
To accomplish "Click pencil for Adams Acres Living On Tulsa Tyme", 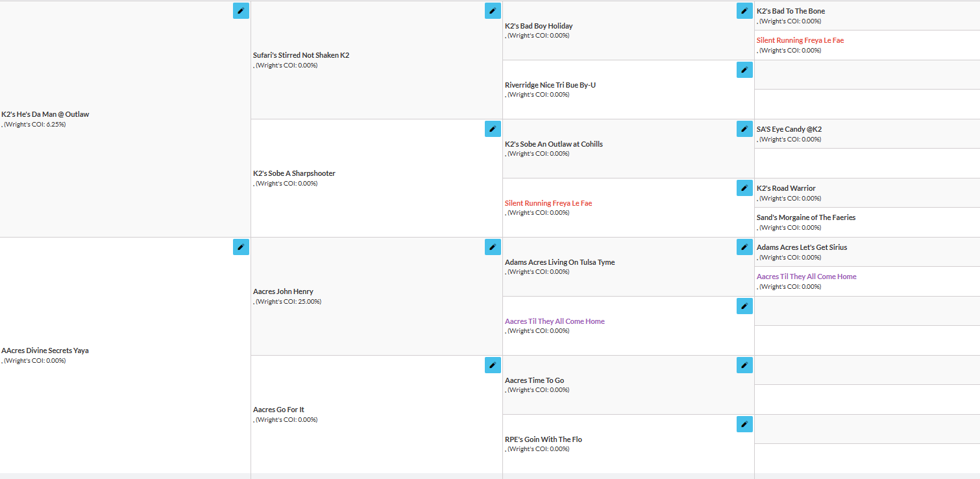I will tap(744, 247).
